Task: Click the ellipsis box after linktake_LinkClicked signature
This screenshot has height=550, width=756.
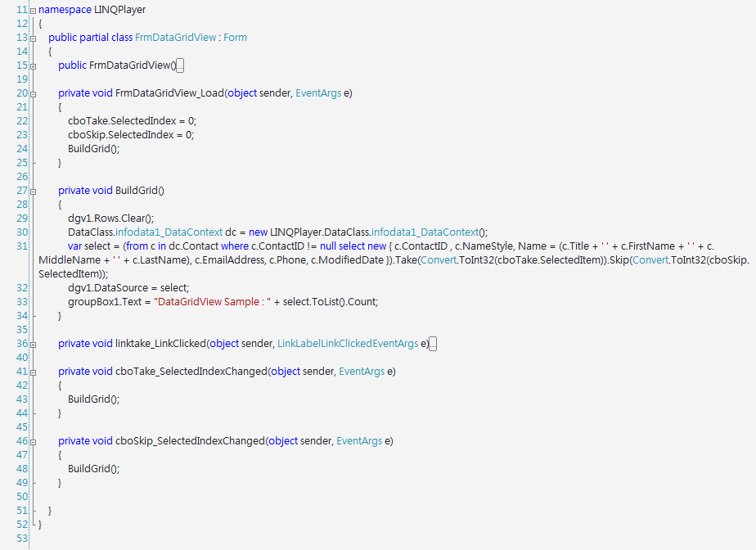Action: point(433,344)
